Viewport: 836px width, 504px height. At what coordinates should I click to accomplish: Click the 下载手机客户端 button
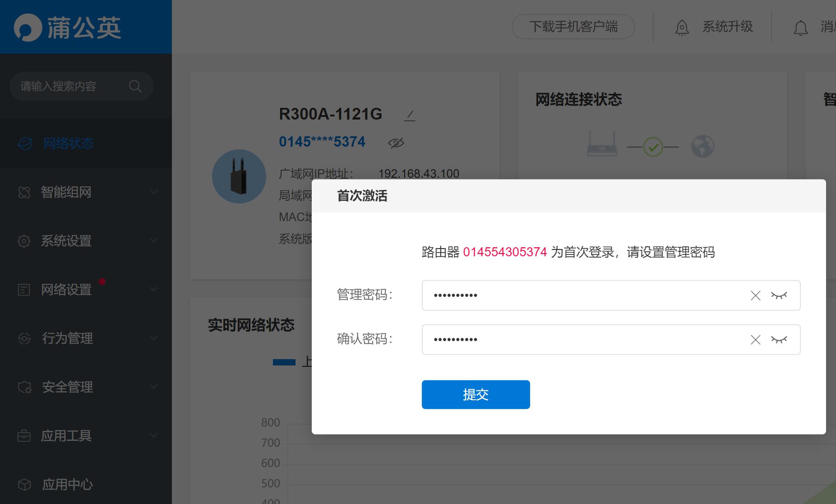point(573,27)
